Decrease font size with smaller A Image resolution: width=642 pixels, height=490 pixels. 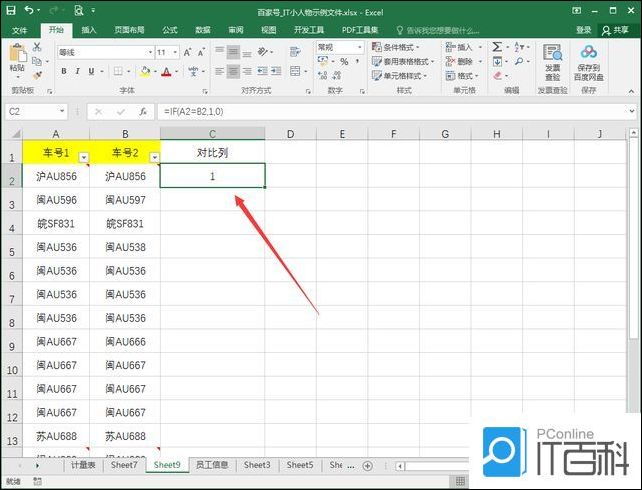click(201, 52)
